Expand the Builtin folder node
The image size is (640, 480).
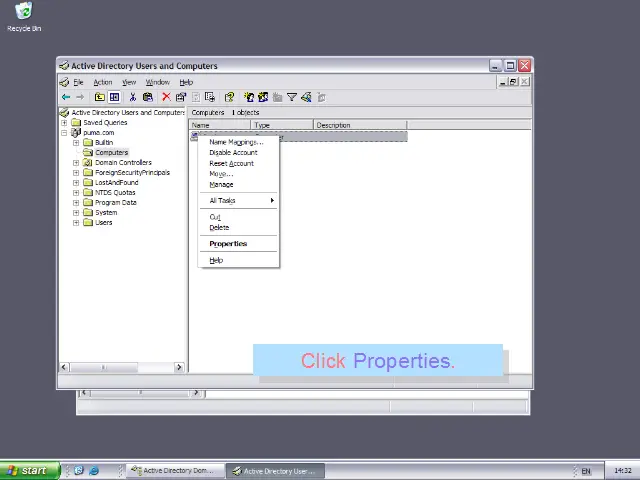coord(76,142)
